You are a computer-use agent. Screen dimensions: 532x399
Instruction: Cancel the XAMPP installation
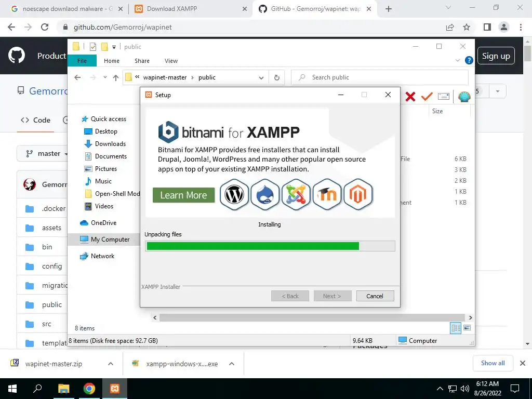tap(375, 296)
